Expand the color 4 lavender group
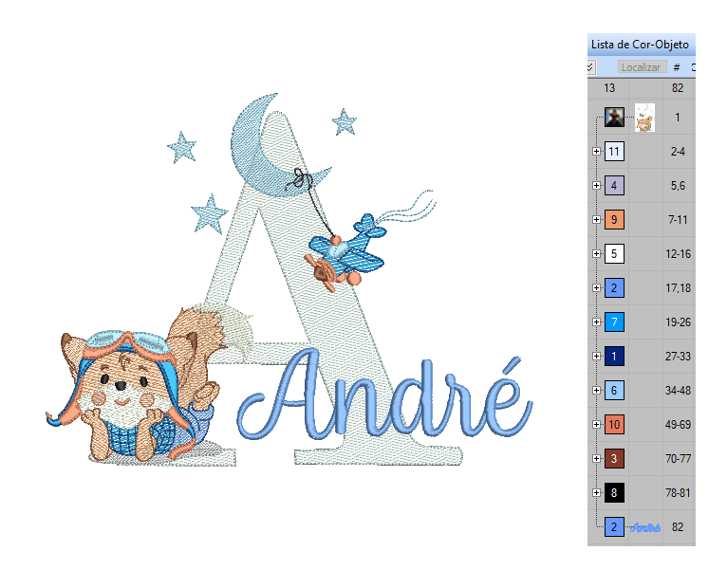 (597, 186)
